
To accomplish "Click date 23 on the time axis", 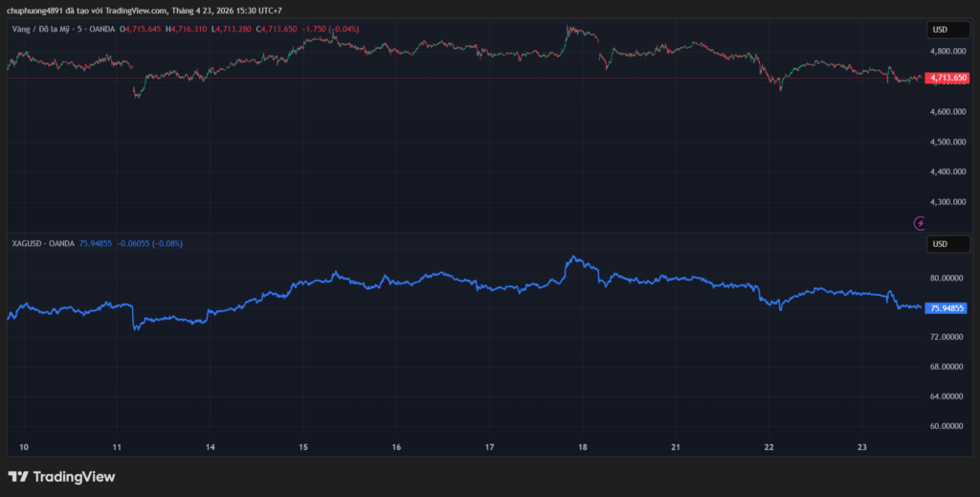I will (861, 447).
